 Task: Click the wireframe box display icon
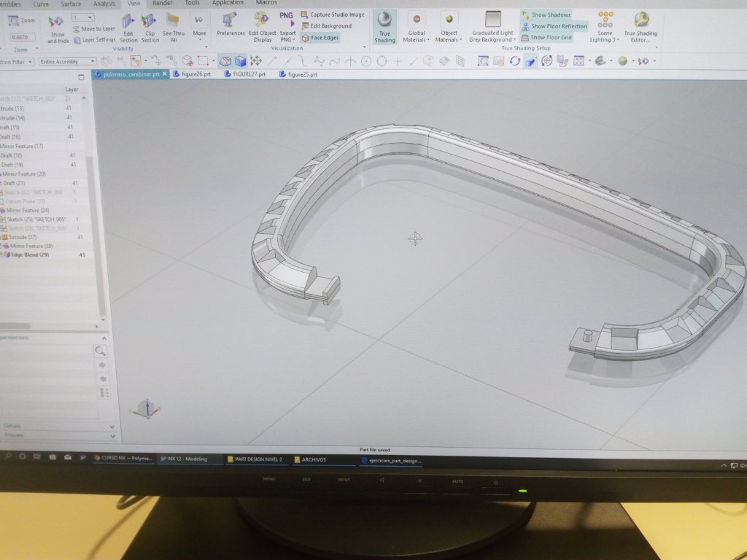[x=225, y=61]
